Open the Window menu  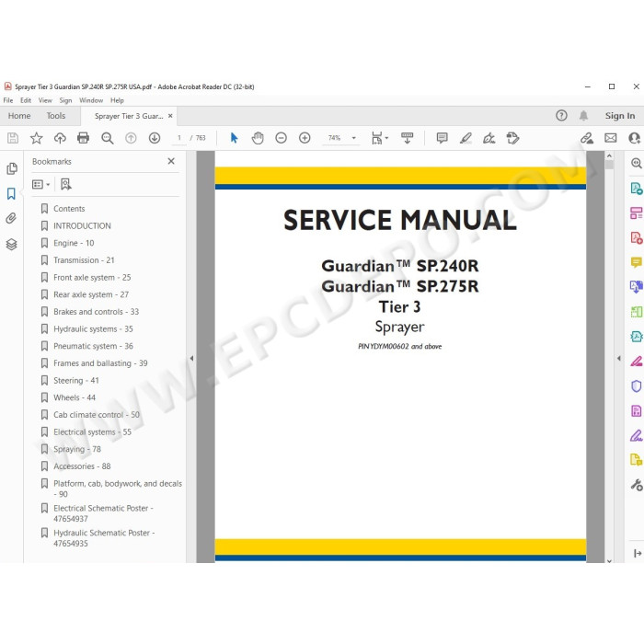(91, 100)
